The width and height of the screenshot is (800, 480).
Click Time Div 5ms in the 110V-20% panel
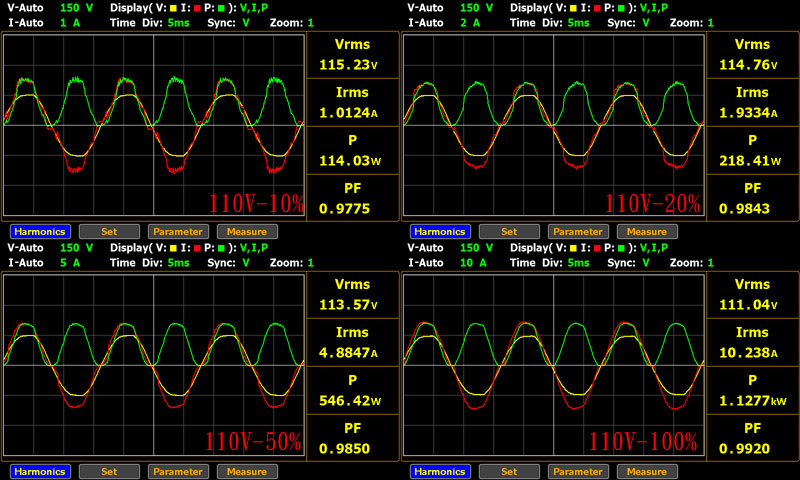point(579,23)
